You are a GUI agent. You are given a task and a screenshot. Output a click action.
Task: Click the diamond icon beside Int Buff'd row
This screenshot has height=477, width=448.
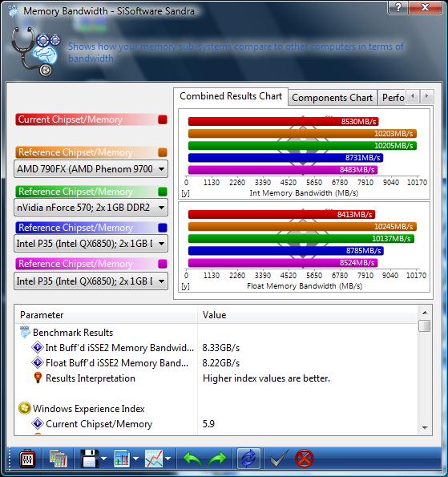(38, 347)
